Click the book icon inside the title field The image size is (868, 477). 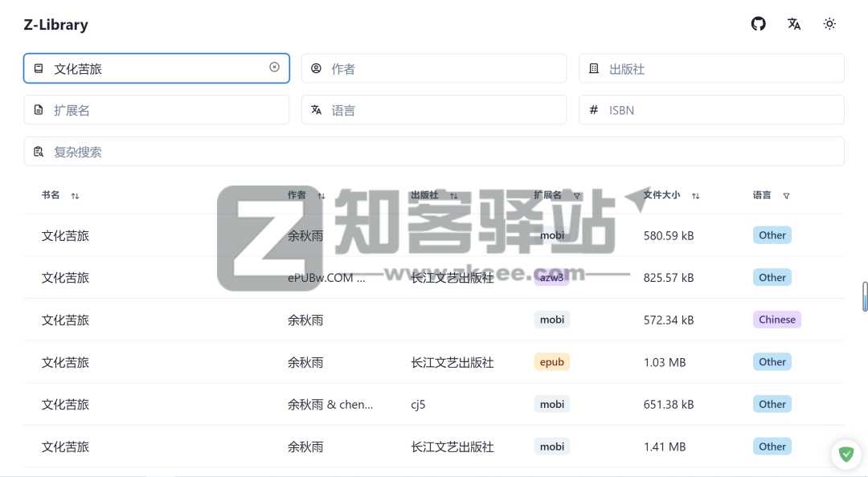click(39, 68)
